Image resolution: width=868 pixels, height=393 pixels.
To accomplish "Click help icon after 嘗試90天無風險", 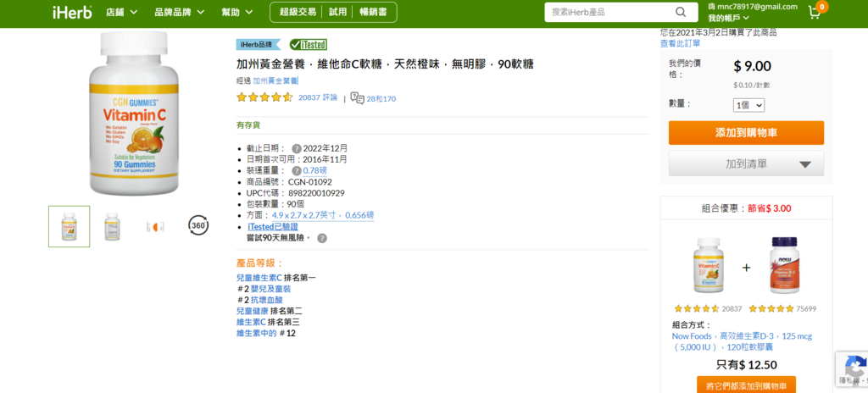I will point(321,238).
